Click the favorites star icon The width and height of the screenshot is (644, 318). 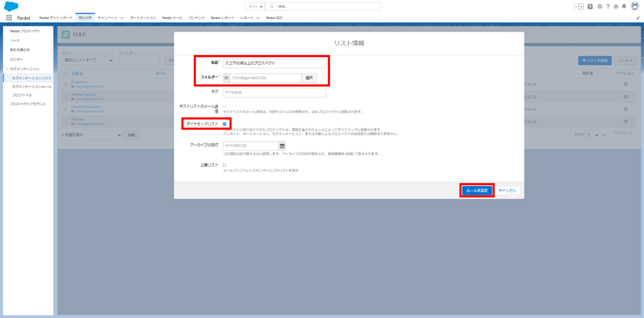click(x=575, y=6)
